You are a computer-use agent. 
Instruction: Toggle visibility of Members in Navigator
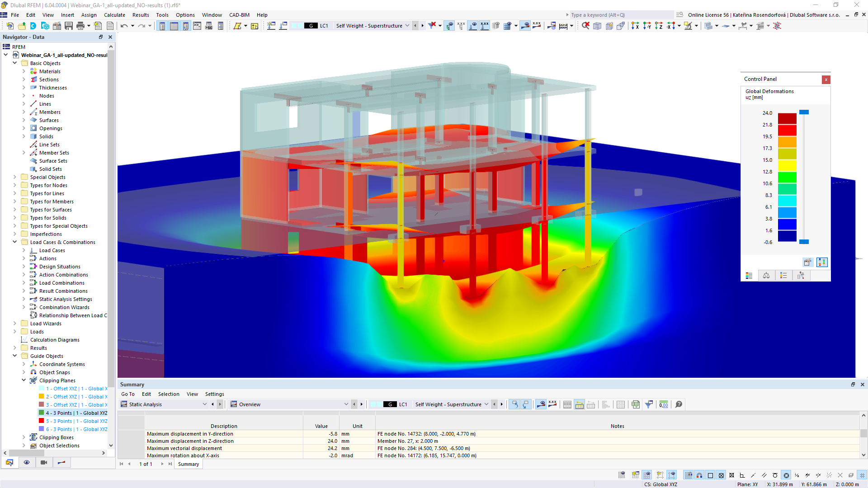point(49,112)
